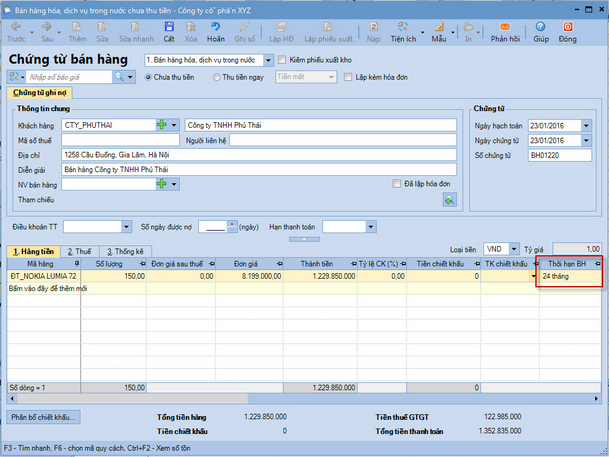The image size is (609, 457).
Task: Switch to the 3. Thống kê tab
Action: [x=125, y=252]
